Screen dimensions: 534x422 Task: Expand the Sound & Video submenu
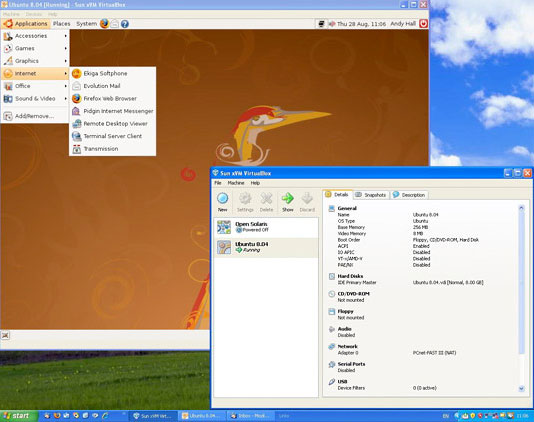(x=35, y=98)
